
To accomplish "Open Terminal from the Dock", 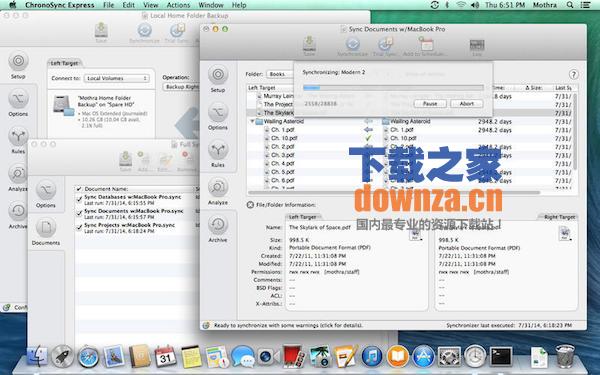I will click(501, 356).
